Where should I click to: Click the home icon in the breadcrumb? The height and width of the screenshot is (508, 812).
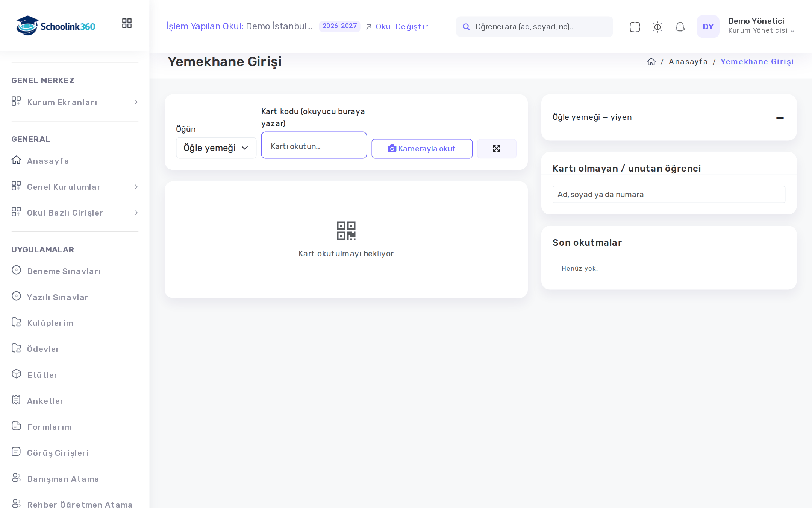click(x=651, y=62)
